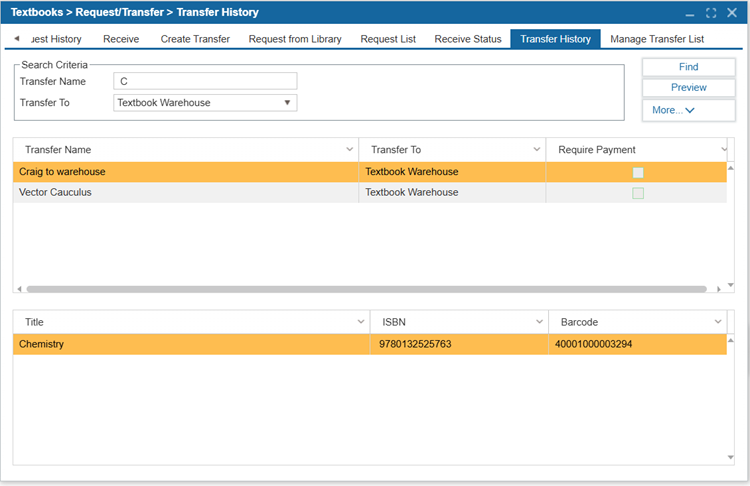Click Textbook Warehouse cell in Craig row
750x486 pixels.
pos(452,172)
